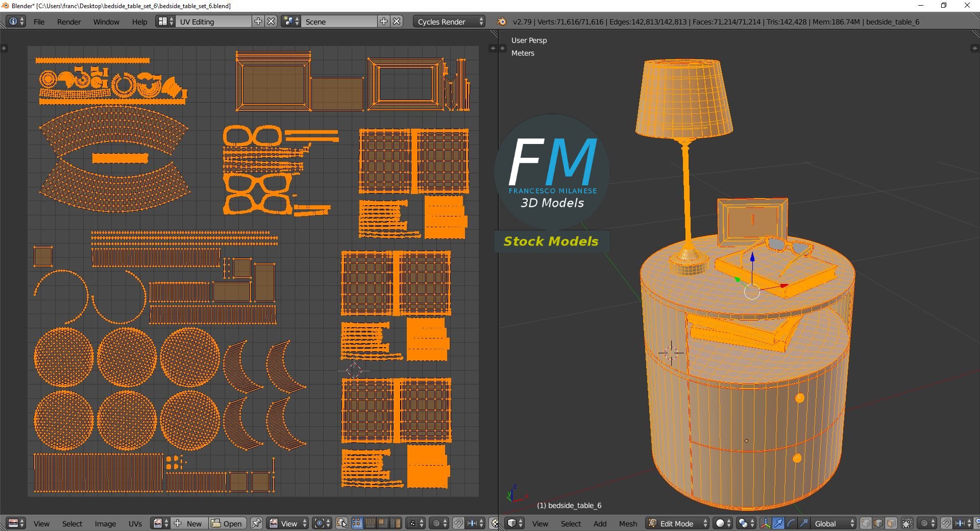Open the UV pivot point selector
This screenshot has width=980, height=531.
pos(322,523)
